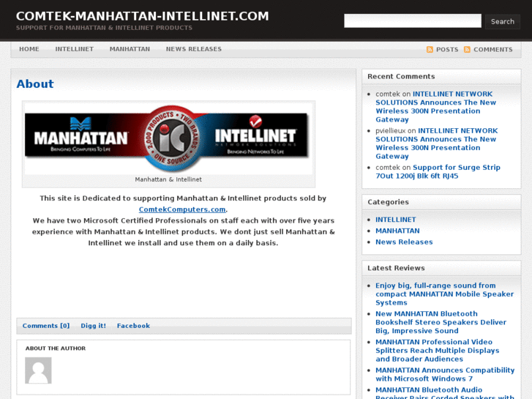Click the Comments RSS feed icon

(x=467, y=50)
